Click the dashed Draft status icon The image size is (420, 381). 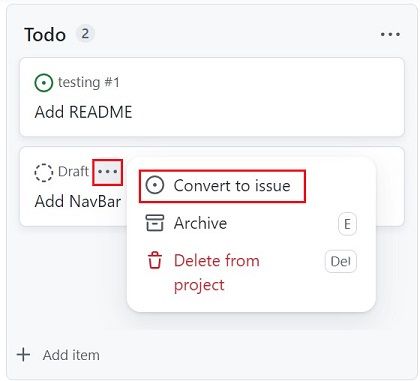click(44, 173)
